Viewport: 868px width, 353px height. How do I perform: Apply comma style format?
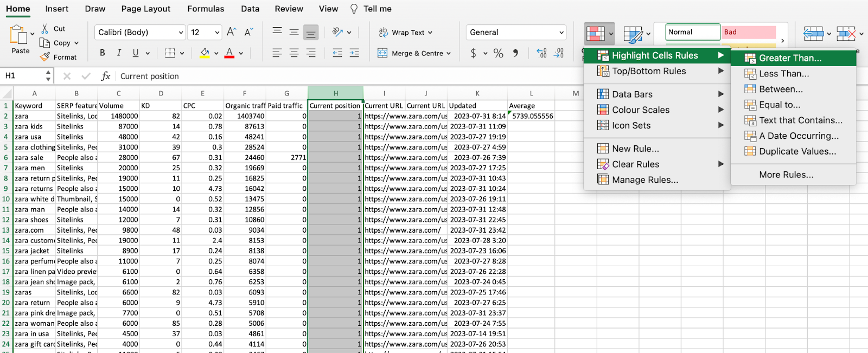515,53
